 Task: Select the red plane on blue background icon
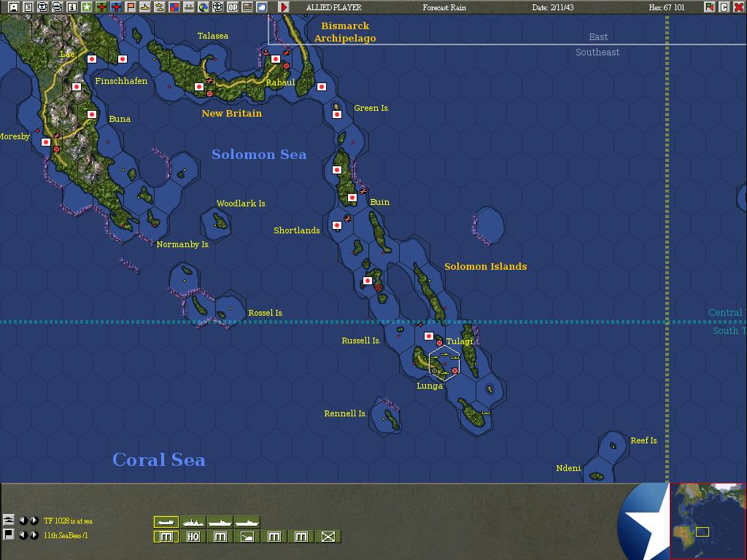pyautogui.click(x=116, y=7)
